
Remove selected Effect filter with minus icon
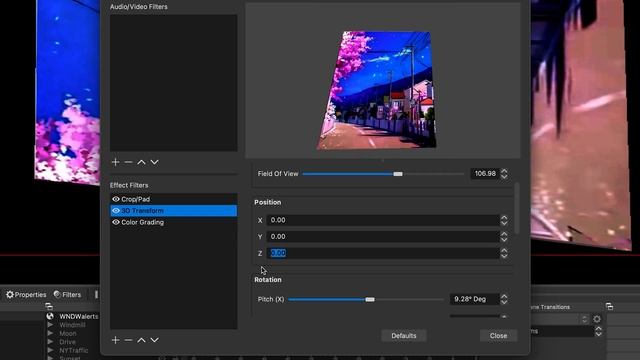click(x=128, y=340)
